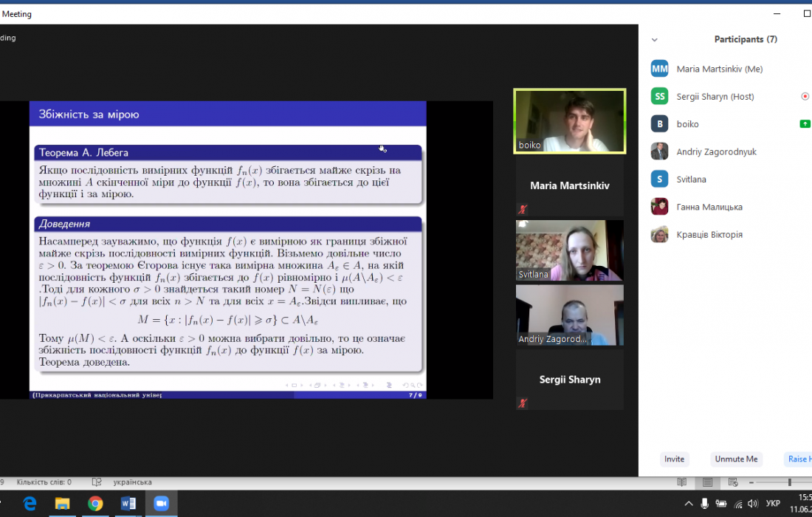Click the muted mic icon on Maria Martsinkiv's tile

tap(523, 210)
